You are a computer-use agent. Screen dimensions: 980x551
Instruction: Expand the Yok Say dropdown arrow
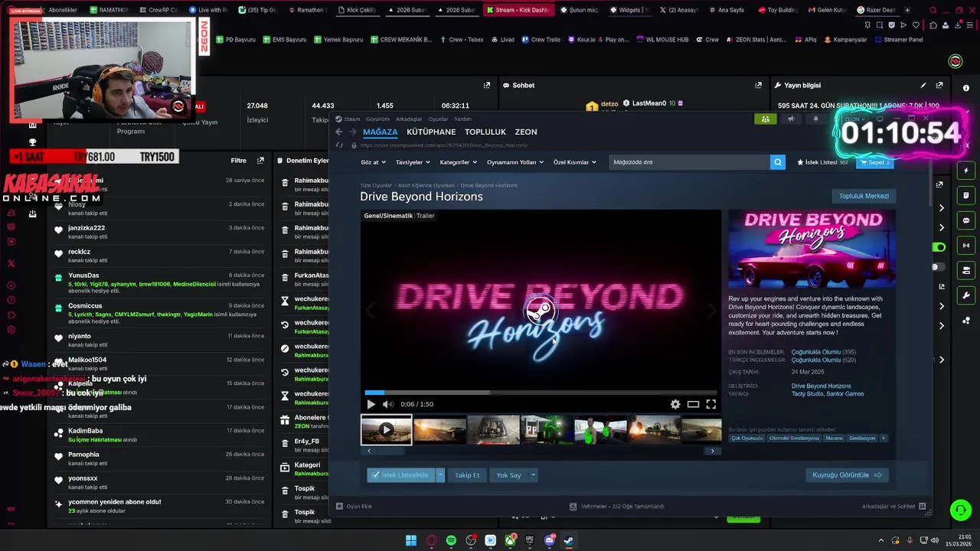pyautogui.click(x=533, y=475)
